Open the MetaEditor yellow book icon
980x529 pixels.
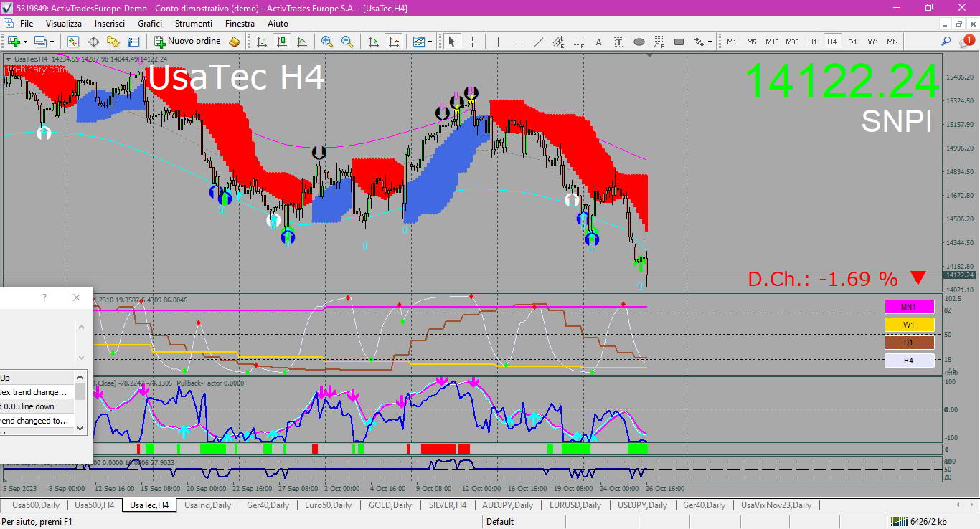tap(235, 42)
